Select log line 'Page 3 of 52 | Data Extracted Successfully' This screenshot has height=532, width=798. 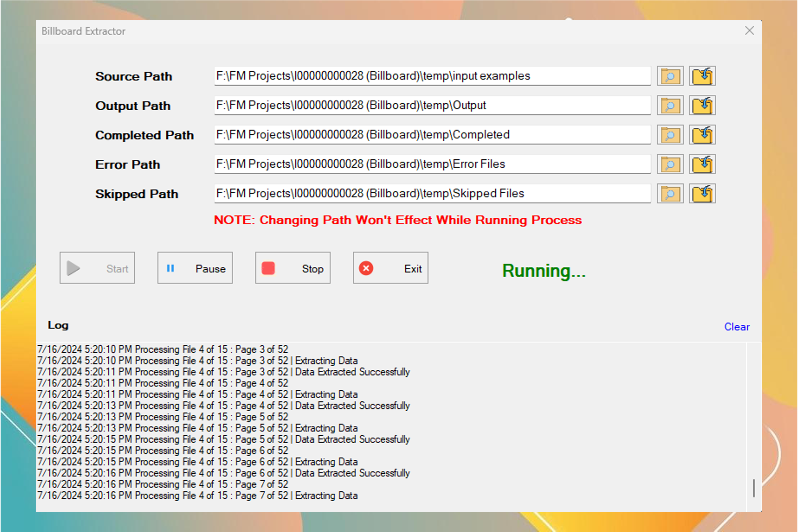[223, 372]
